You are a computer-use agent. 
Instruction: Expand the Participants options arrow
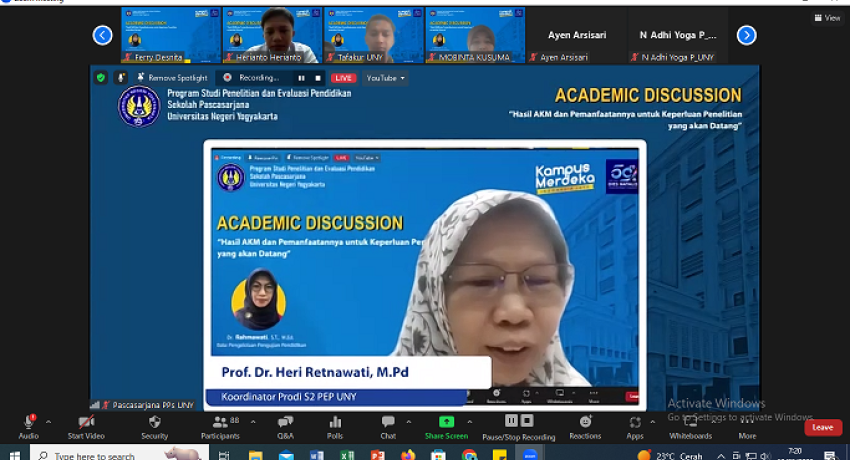(x=253, y=422)
